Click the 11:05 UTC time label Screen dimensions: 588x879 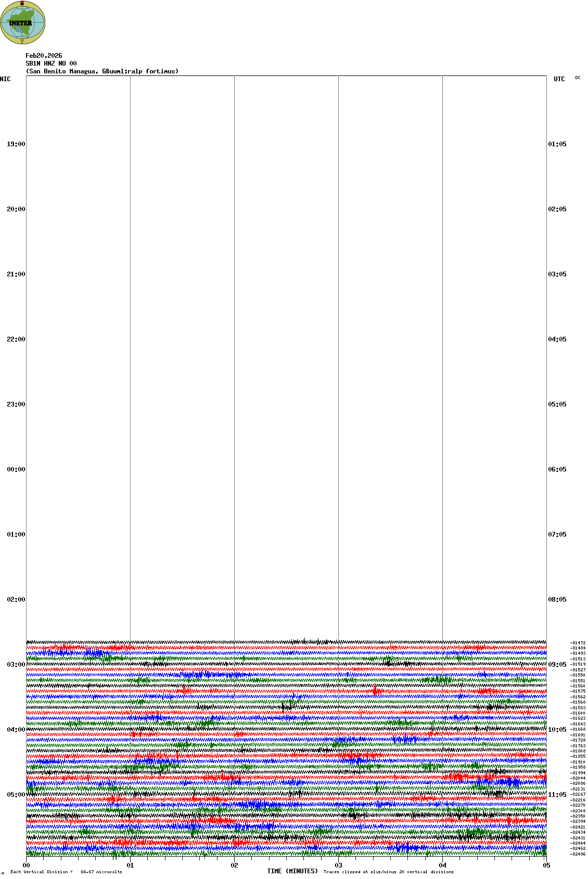point(557,795)
